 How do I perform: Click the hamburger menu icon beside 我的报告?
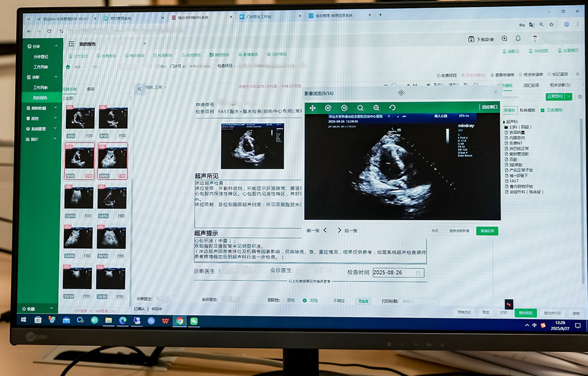tap(71, 43)
